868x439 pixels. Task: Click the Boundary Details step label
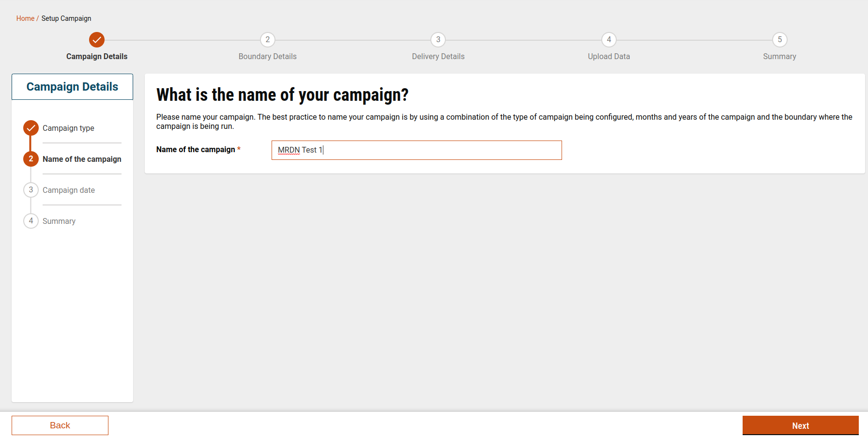[x=268, y=57]
